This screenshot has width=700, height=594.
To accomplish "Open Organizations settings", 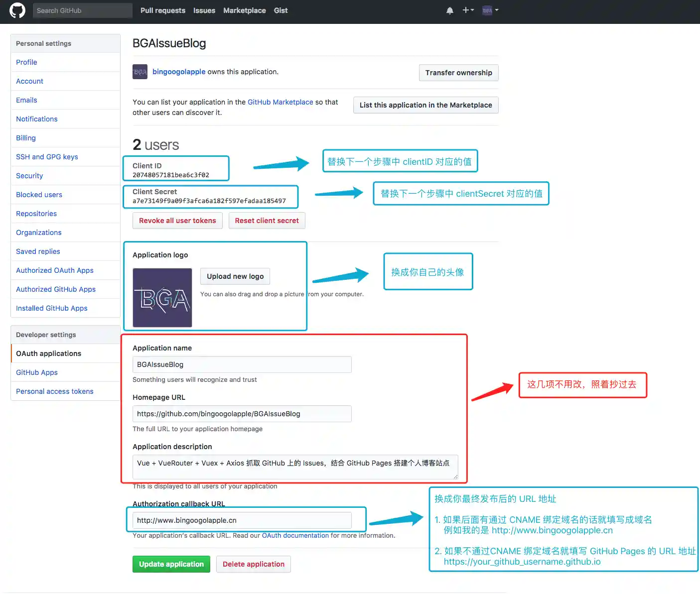I will 65,233.
